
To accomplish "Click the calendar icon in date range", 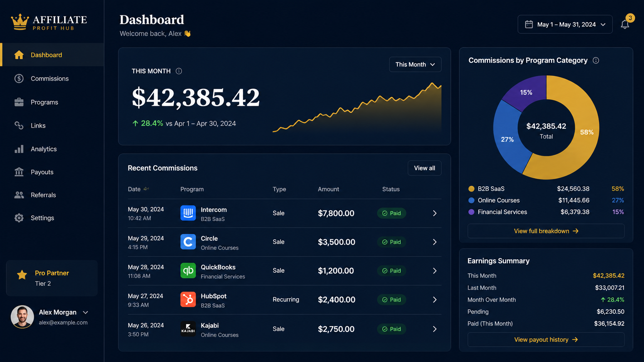I will (x=529, y=24).
